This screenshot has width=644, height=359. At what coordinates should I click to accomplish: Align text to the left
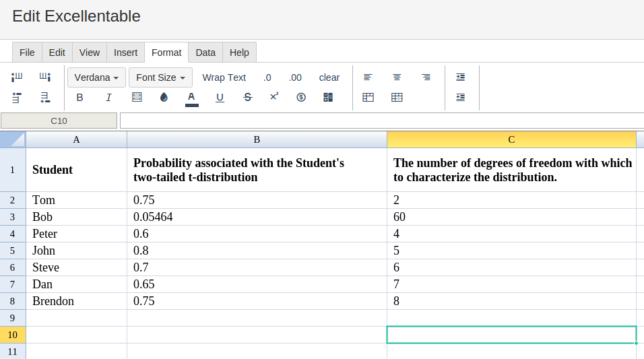368,77
